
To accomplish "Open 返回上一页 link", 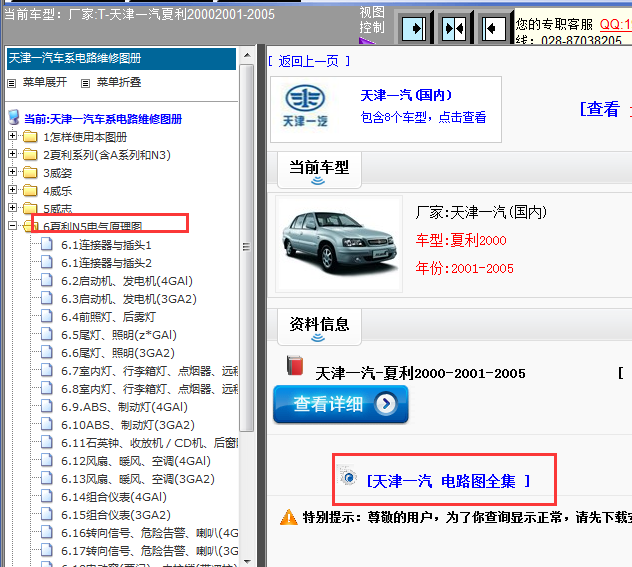I will tap(309, 61).
